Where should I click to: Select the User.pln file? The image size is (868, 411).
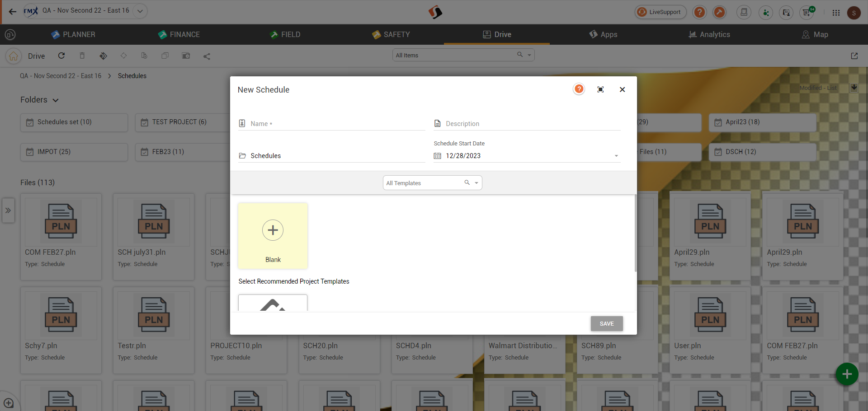pos(710,330)
